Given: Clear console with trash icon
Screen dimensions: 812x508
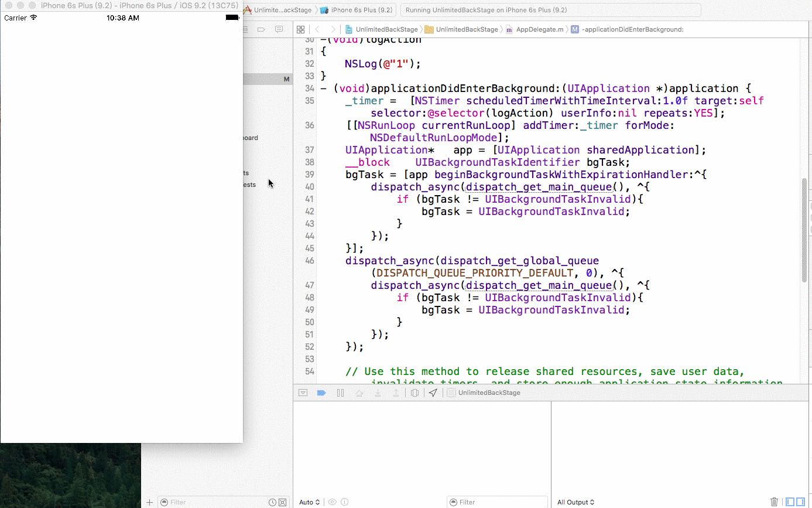Looking at the screenshot, I should point(774,502).
